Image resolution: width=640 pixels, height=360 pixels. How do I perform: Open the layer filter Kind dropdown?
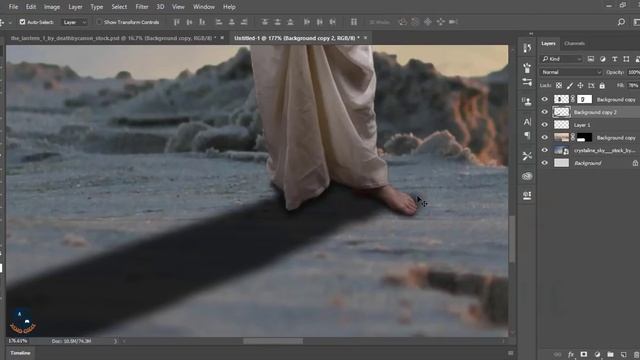coord(562,59)
